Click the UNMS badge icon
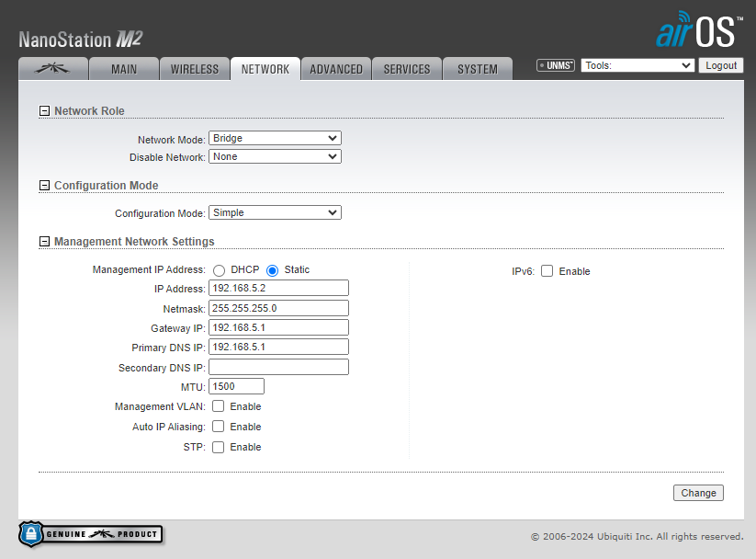Viewport: 756px width, 559px height. pyautogui.click(x=556, y=65)
